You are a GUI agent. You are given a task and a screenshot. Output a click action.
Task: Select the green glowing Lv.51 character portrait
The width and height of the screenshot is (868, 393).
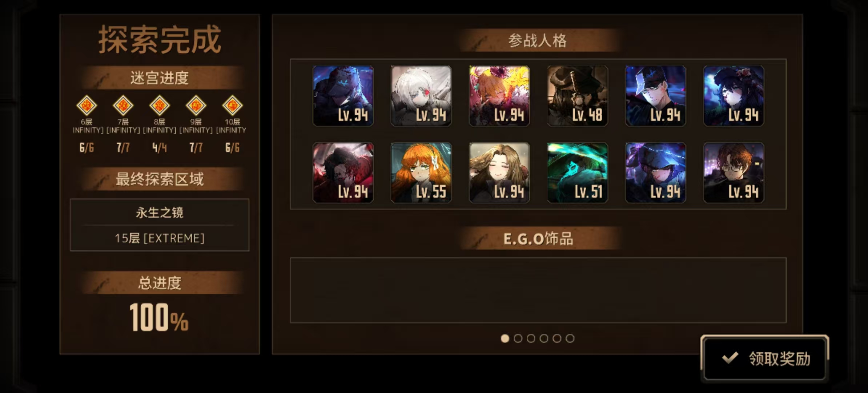(x=577, y=172)
